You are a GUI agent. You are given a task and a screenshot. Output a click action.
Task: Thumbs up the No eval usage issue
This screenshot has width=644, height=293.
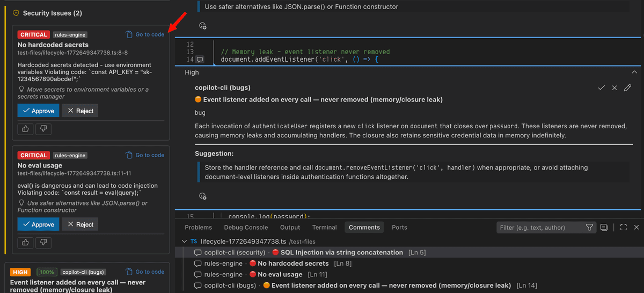pyautogui.click(x=26, y=243)
